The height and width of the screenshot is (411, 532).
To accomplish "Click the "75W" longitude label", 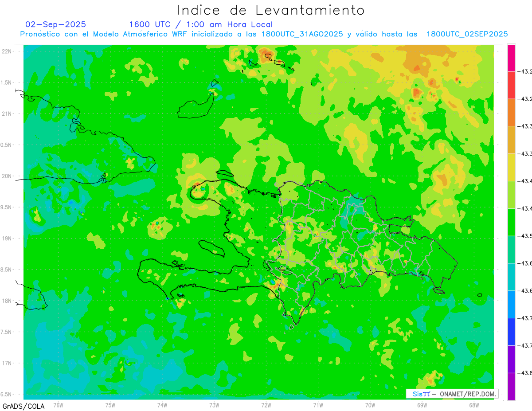I will coord(110,405).
